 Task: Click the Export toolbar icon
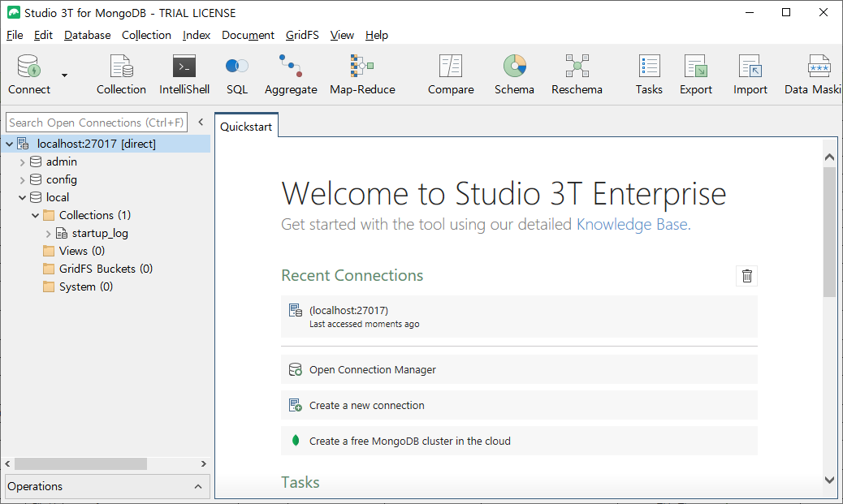(x=696, y=74)
